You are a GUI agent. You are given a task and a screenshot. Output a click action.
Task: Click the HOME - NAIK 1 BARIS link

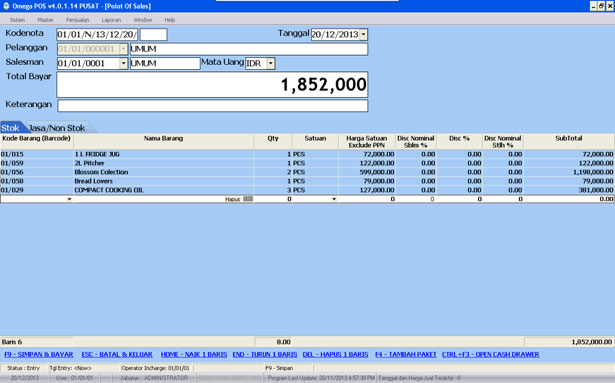(194, 354)
